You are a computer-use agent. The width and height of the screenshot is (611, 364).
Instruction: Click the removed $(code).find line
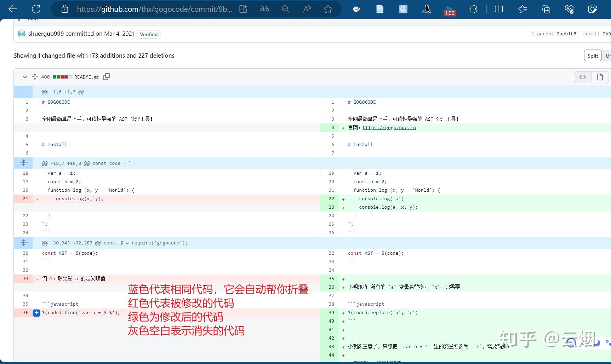pos(81,313)
